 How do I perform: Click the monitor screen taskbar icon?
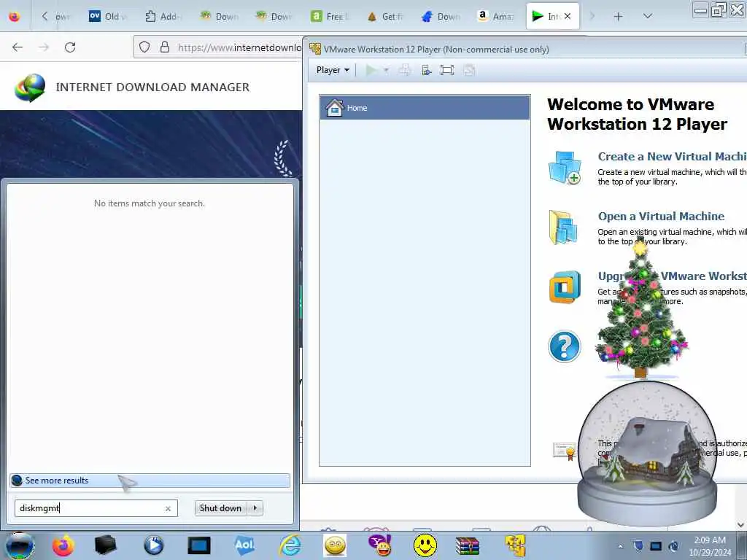tap(198, 545)
